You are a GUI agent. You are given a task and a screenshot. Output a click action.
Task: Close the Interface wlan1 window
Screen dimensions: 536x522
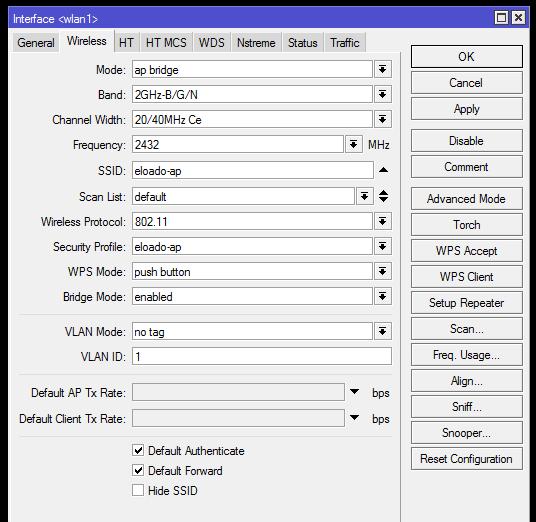click(518, 17)
